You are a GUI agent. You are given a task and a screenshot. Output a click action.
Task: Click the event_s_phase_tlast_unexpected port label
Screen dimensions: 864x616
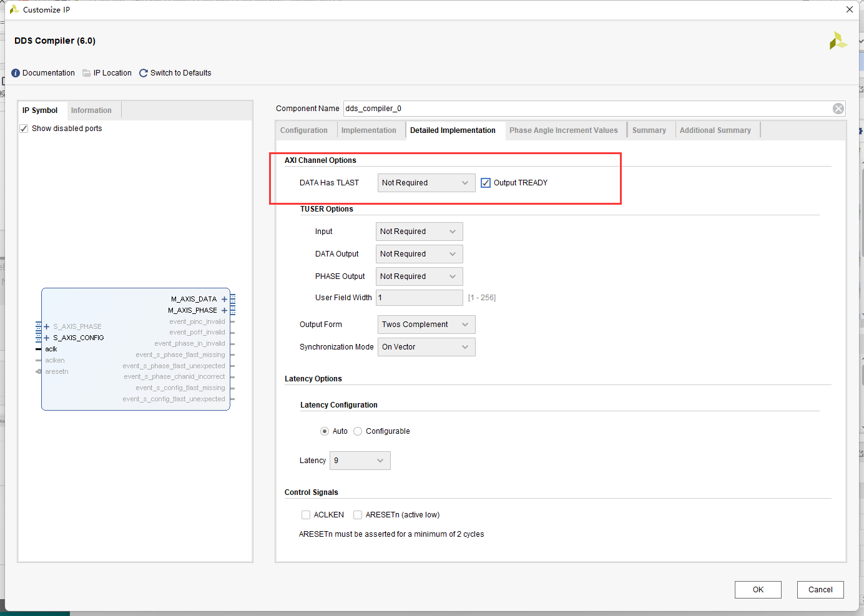coord(174,366)
